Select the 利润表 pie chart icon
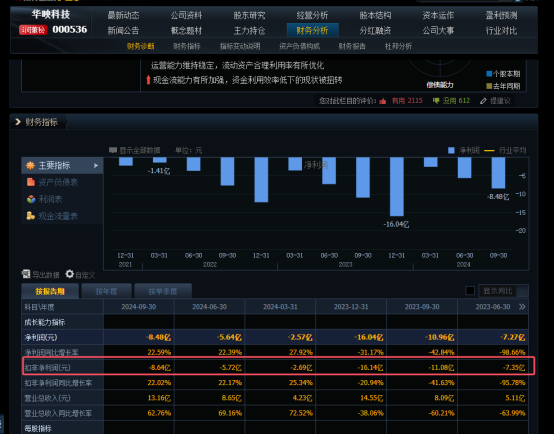554x434 pixels. click(x=31, y=199)
